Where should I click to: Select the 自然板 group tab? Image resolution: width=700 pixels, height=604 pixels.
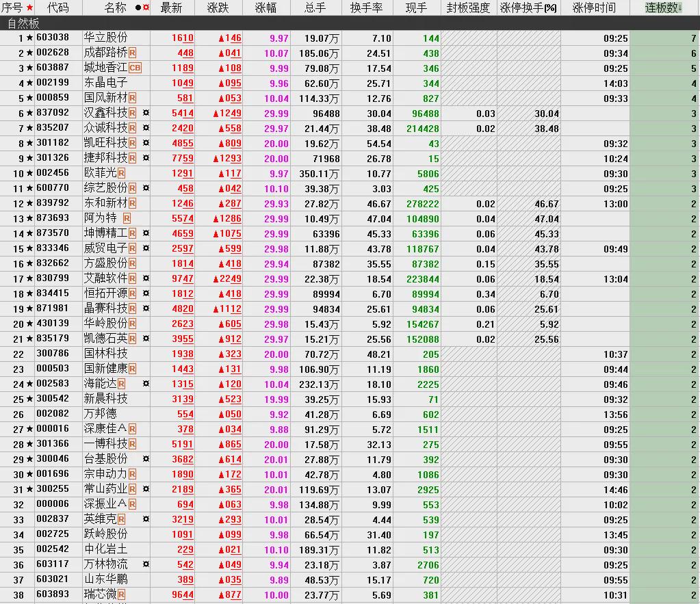coord(23,23)
